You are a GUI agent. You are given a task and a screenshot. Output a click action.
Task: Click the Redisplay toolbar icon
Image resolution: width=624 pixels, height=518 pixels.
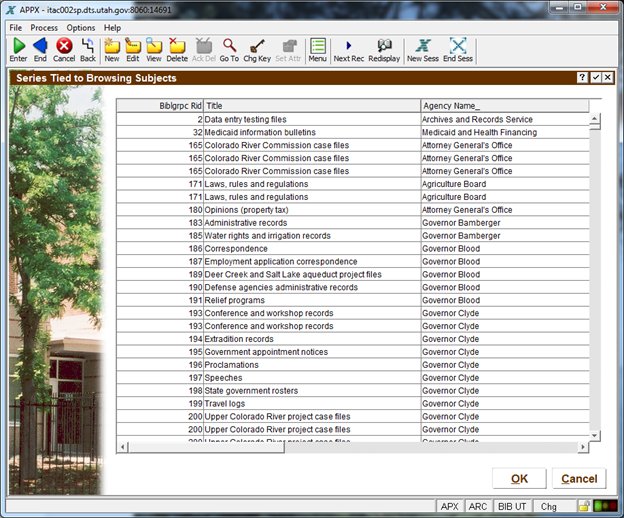(x=384, y=46)
